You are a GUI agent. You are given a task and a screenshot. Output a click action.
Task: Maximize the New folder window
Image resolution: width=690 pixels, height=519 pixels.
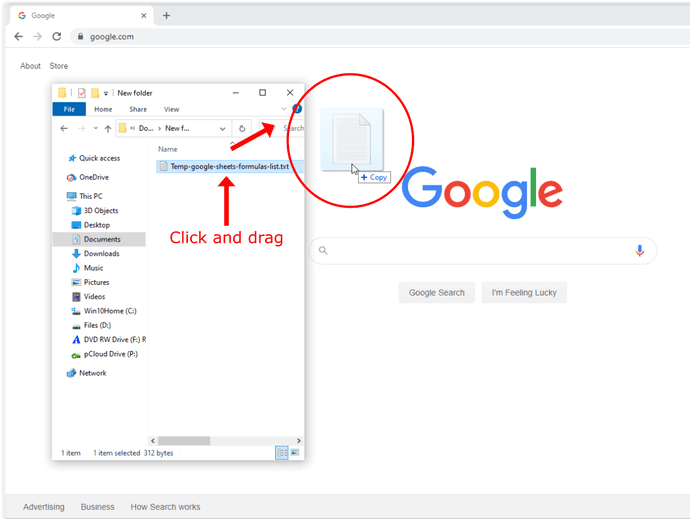coord(262,93)
